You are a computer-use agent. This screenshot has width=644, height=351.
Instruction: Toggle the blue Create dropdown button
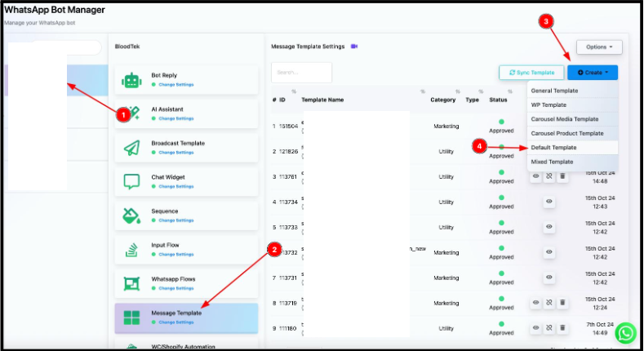(593, 73)
